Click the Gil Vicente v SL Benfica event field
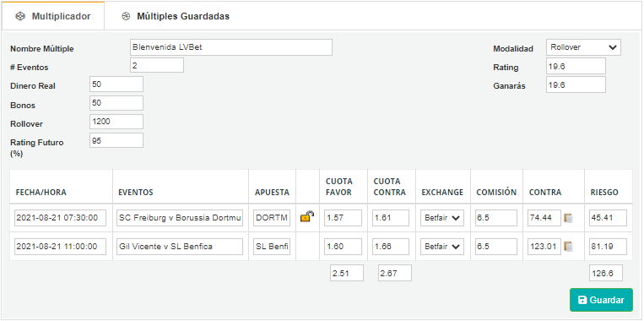The height and width of the screenshot is (321, 644). (x=180, y=247)
